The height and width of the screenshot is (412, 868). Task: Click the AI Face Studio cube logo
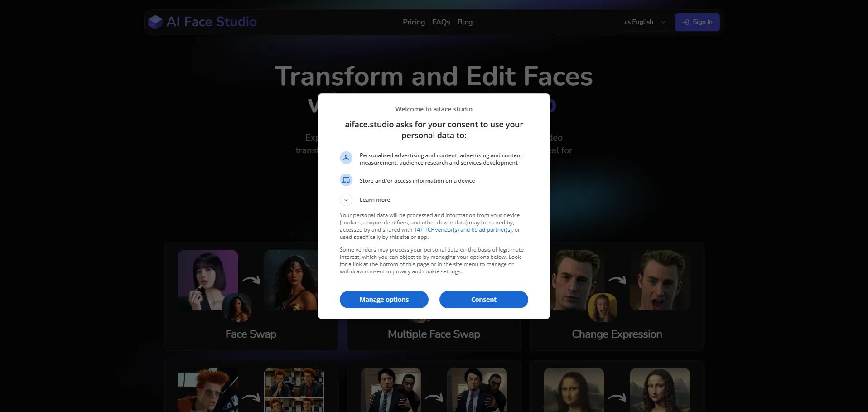pyautogui.click(x=155, y=22)
